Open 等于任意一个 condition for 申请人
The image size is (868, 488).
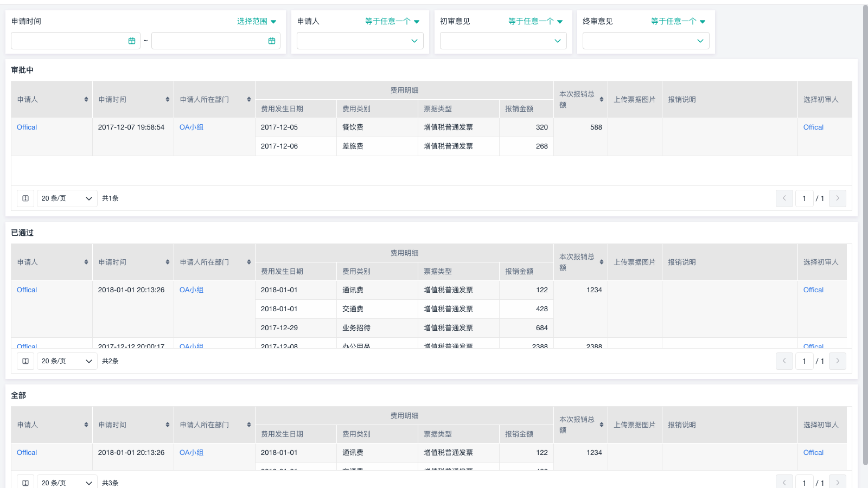[x=392, y=21]
